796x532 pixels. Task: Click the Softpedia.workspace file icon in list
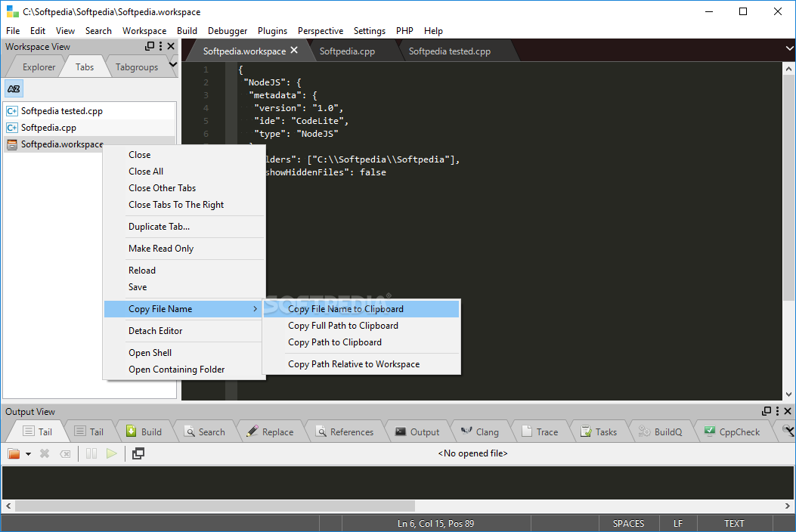click(x=11, y=144)
